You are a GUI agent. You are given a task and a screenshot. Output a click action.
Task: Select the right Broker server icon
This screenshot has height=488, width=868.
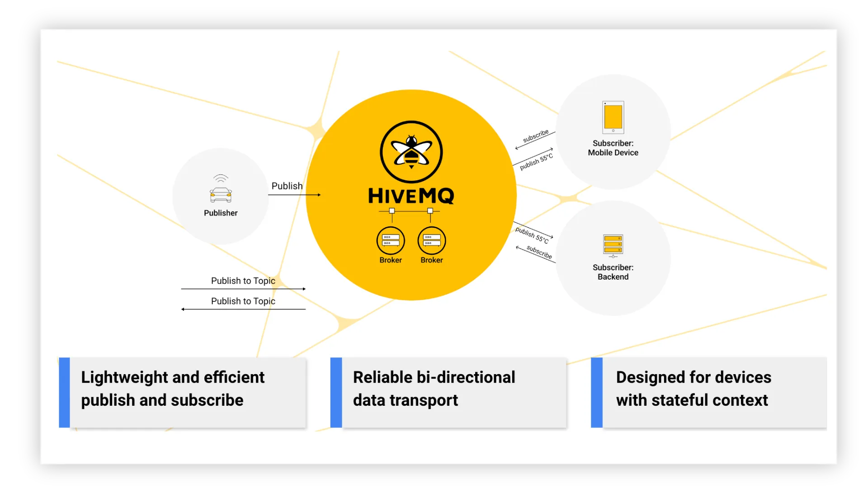[432, 240]
